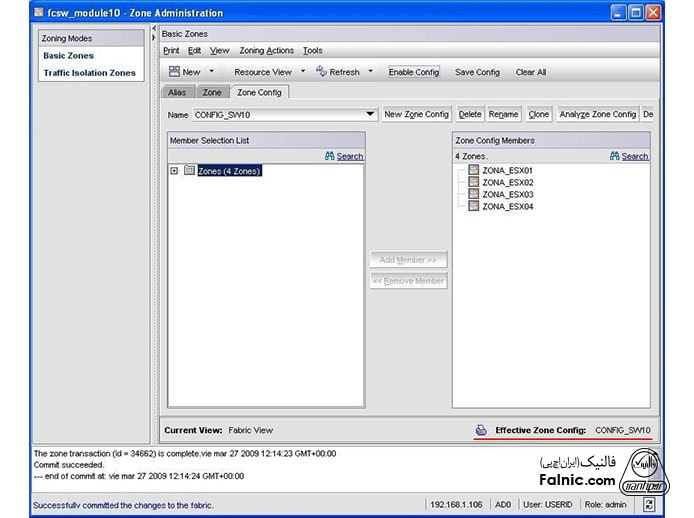Click the binoculars icon in Zone Config Members

click(615, 156)
